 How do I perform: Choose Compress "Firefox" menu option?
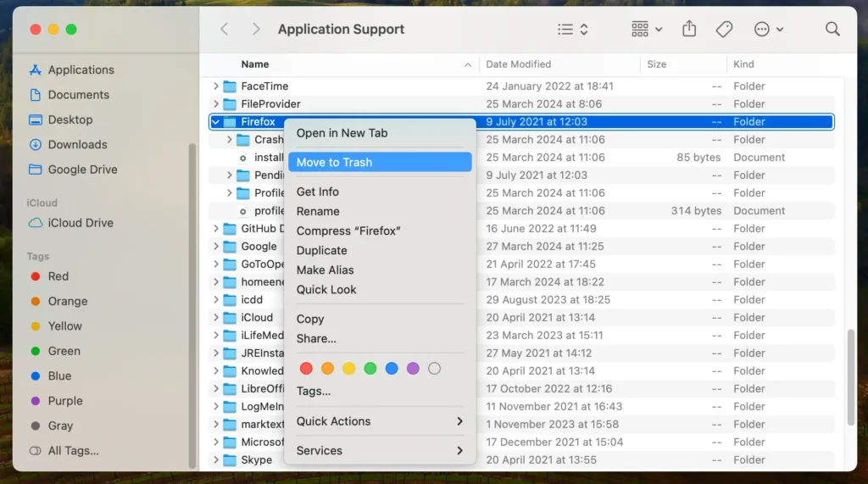click(x=348, y=231)
